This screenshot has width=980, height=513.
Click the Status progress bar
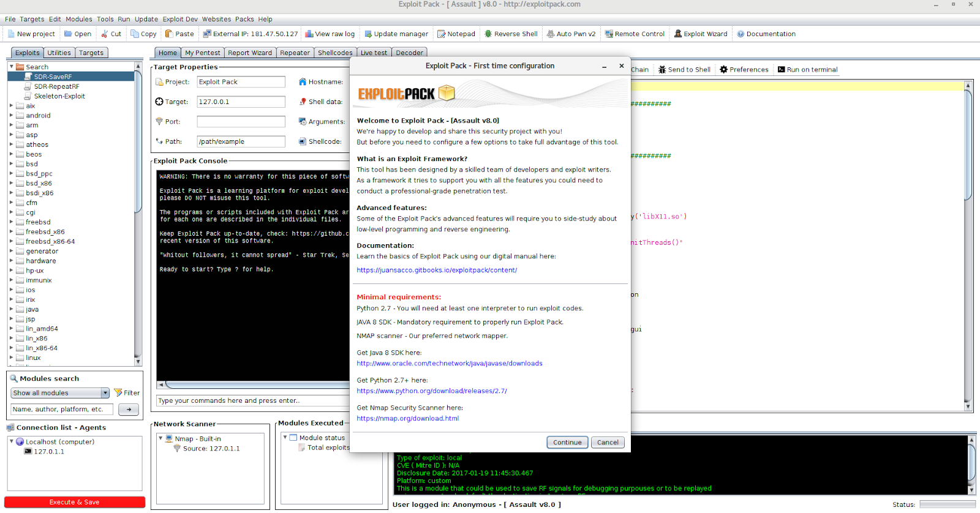[948, 504]
